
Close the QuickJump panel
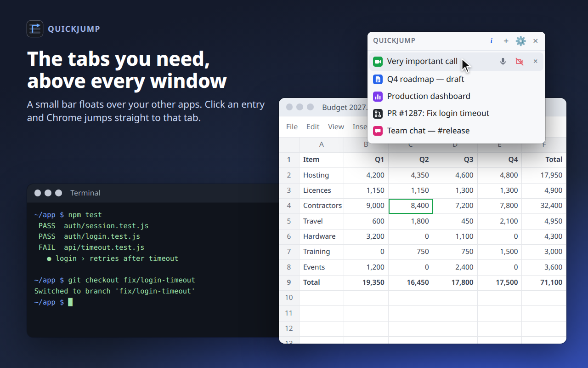535,41
